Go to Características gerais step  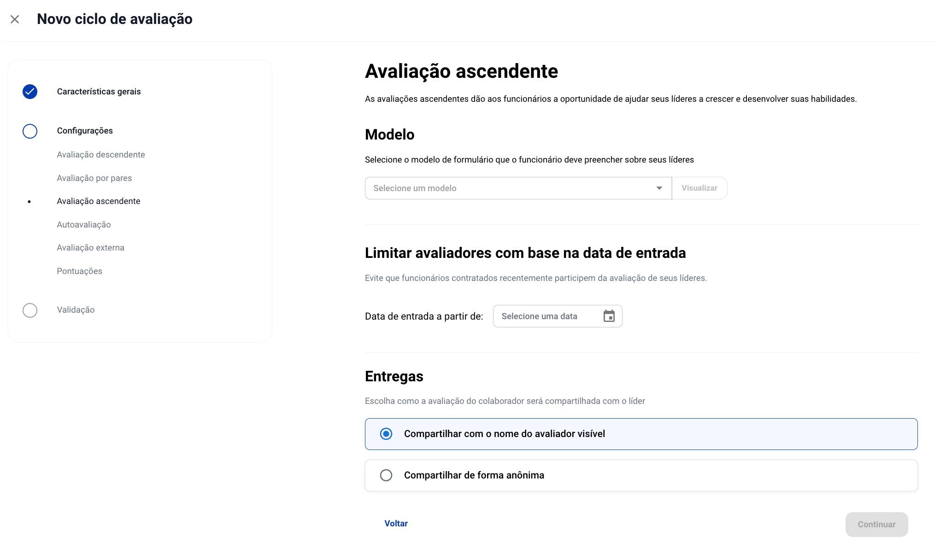click(x=99, y=92)
